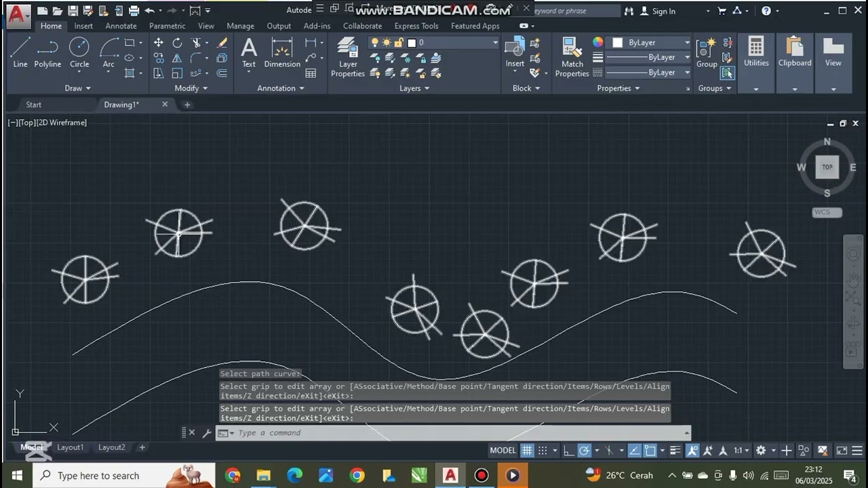
Task: Open the annotation scale 1:1 dropdown
Action: (741, 450)
